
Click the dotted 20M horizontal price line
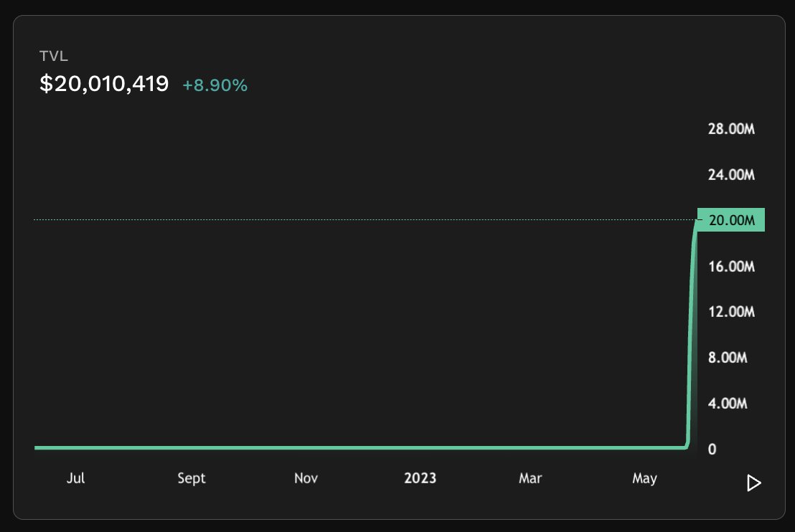365,219
